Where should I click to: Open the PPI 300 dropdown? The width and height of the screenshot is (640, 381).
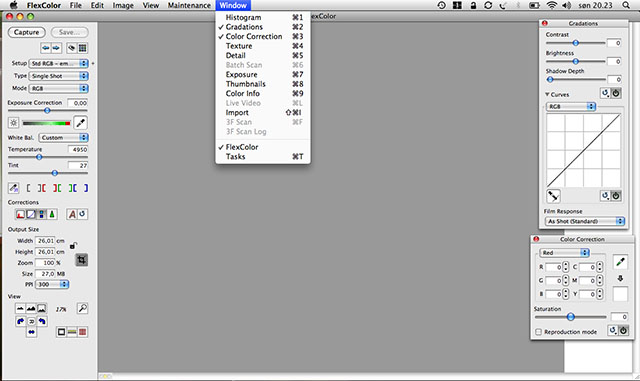(52, 284)
